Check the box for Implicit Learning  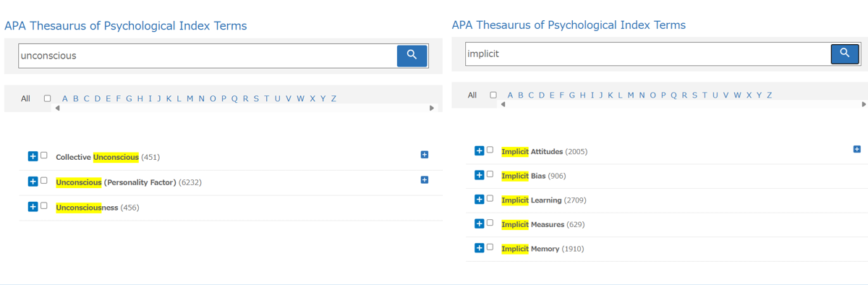tap(490, 198)
